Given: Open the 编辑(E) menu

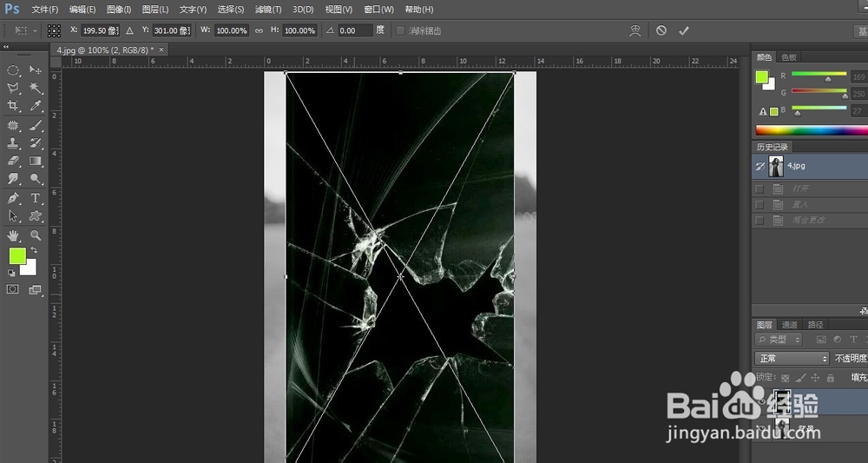Looking at the screenshot, I should point(82,10).
